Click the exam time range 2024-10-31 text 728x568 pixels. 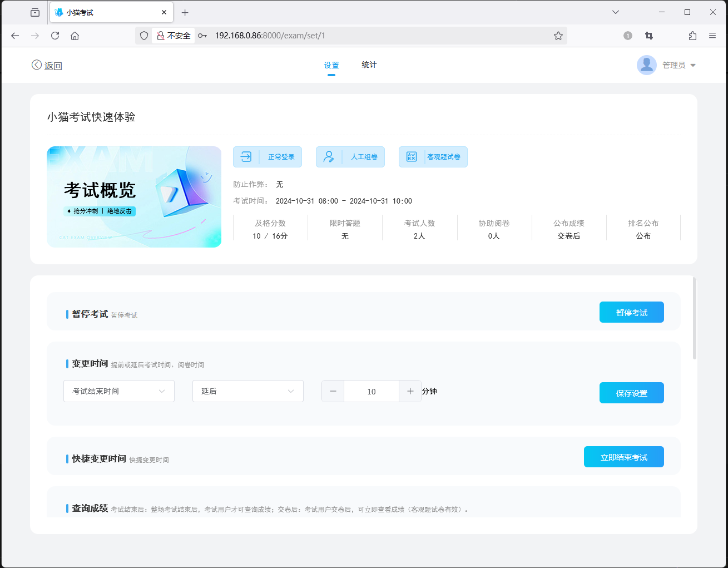click(x=344, y=201)
